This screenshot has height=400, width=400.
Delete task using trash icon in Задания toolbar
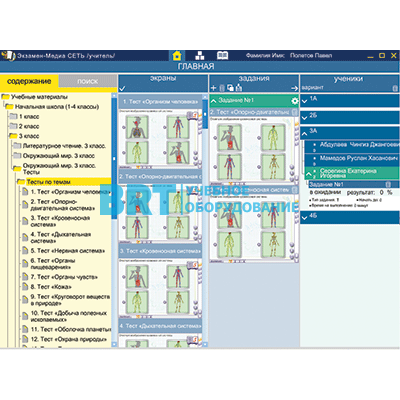pyautogui.click(x=222, y=88)
